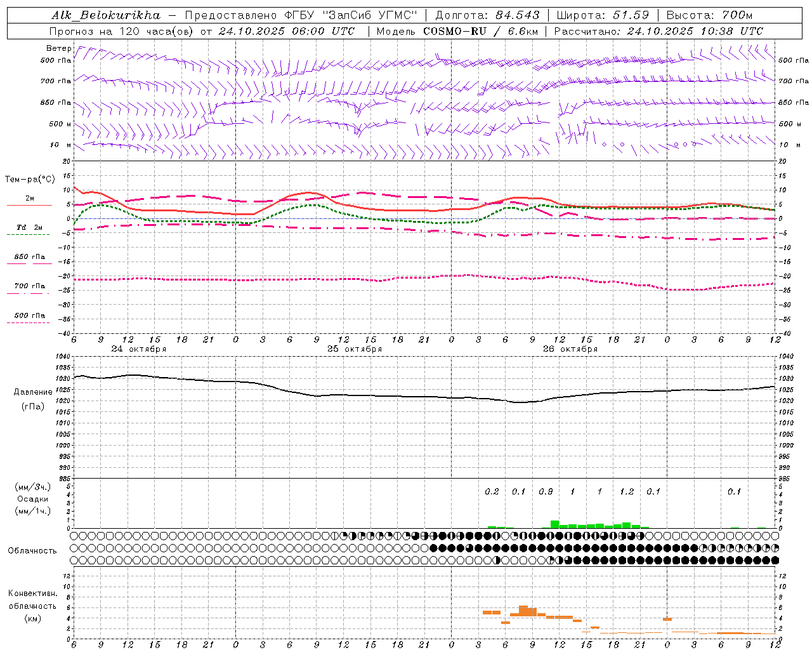812x650 pixels.
Task: Click the Облачность cloud cover label
Action: [x=32, y=551]
